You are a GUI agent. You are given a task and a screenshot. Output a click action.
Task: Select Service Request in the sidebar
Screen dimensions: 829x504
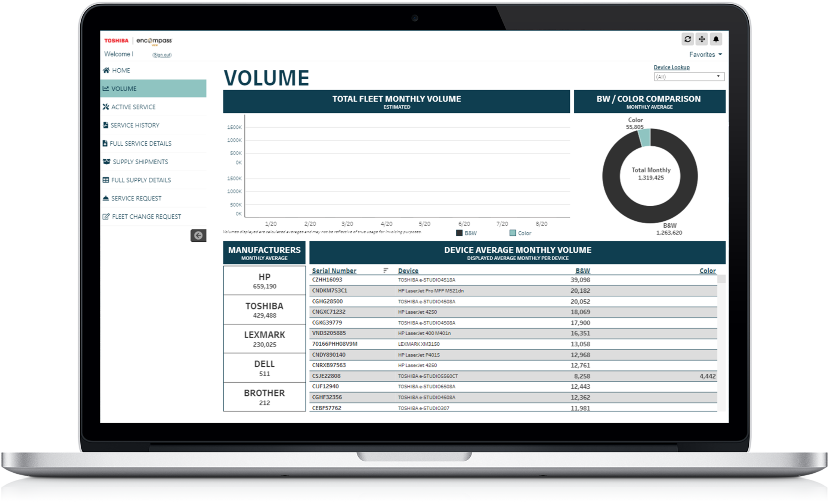point(136,198)
